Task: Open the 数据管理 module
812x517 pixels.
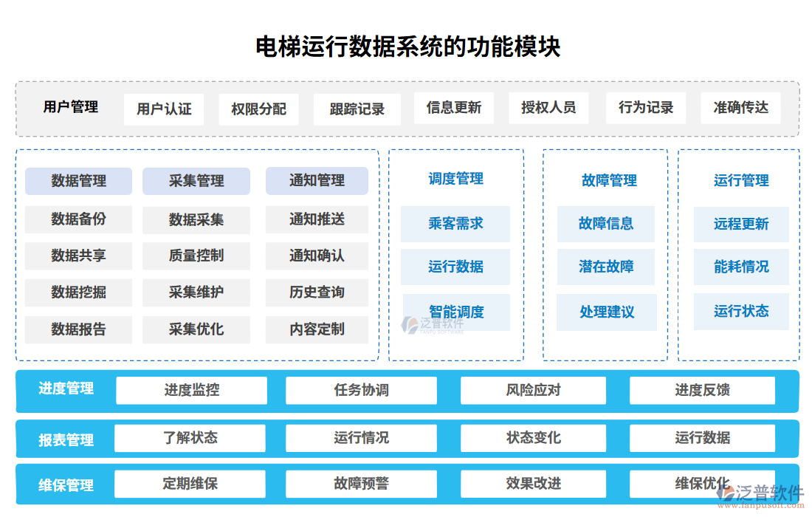Action: (x=78, y=181)
